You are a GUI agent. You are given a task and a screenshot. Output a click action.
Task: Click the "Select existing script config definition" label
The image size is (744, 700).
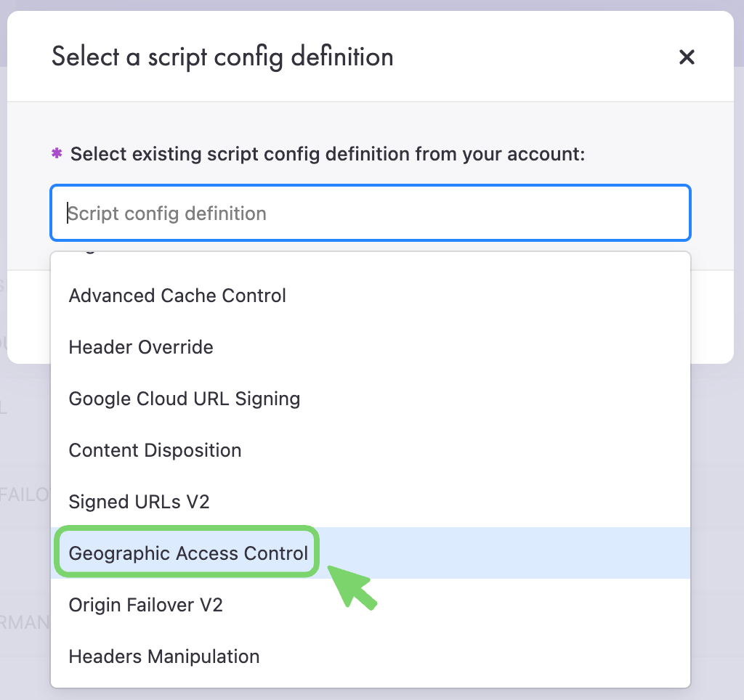[x=327, y=154]
